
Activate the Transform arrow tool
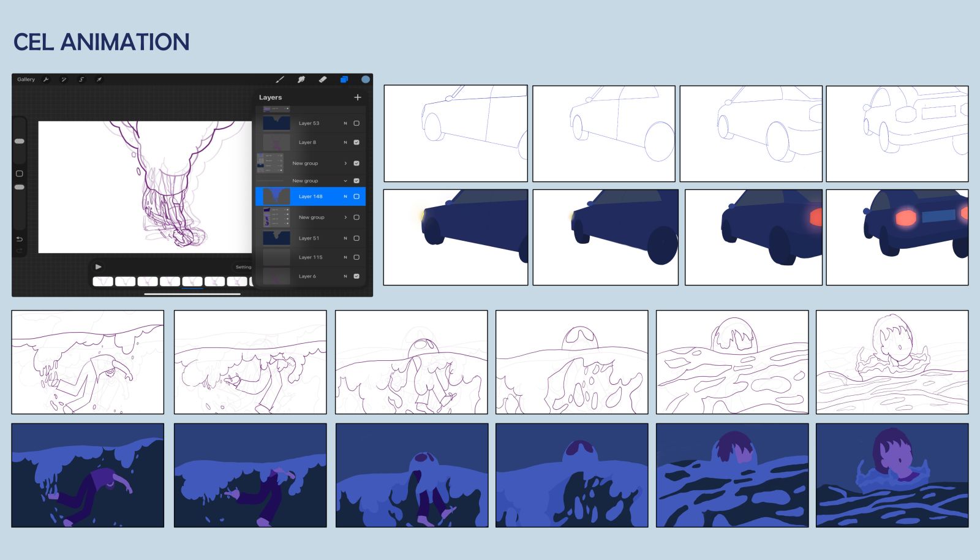tap(99, 80)
